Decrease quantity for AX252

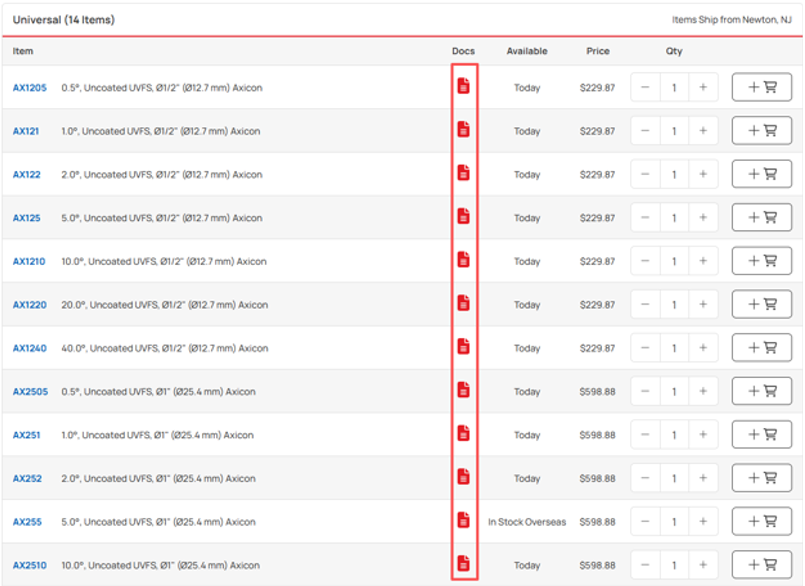pyautogui.click(x=645, y=478)
